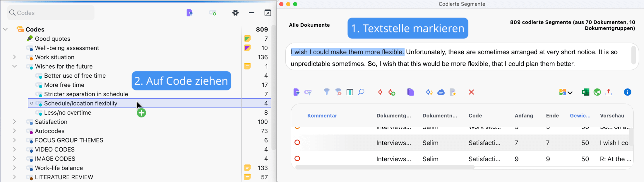Screen dimensions: 644x182
Task: Undock the Codes panel window
Action: point(268,13)
